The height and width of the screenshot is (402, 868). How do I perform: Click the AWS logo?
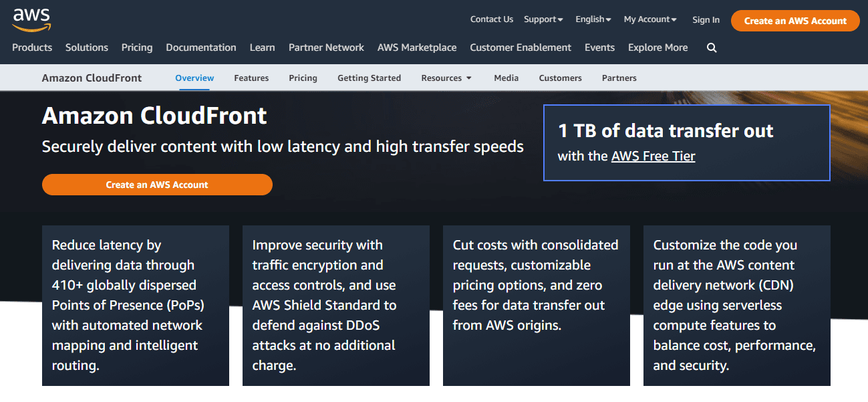point(31,20)
